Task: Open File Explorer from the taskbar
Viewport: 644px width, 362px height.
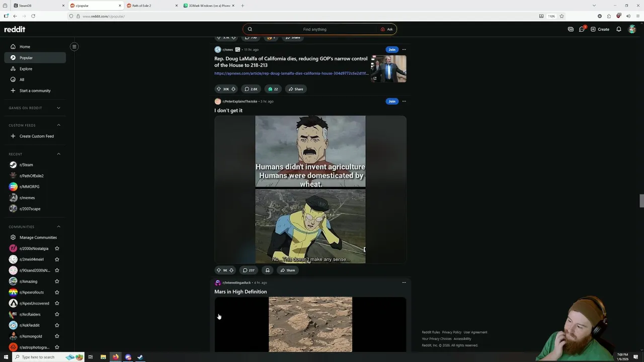Action: point(103,357)
